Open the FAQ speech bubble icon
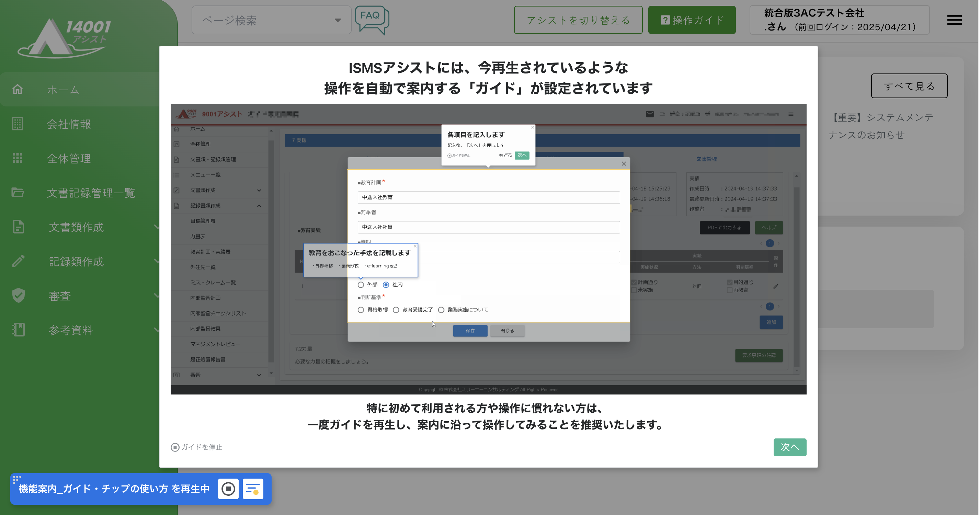Viewport: 980px width, 515px height. point(372,19)
